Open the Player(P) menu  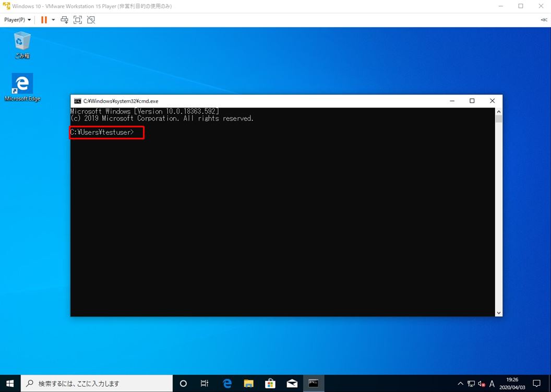coord(17,20)
